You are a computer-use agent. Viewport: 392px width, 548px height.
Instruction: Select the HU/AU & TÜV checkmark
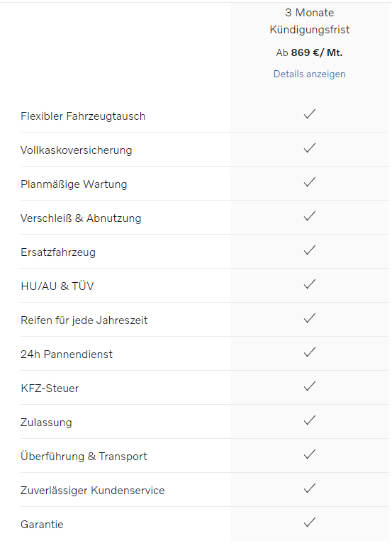(310, 284)
